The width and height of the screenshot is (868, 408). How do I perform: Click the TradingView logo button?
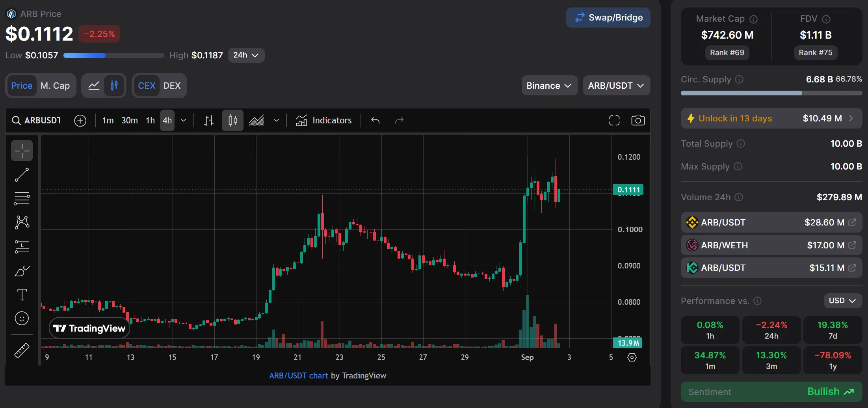point(89,328)
